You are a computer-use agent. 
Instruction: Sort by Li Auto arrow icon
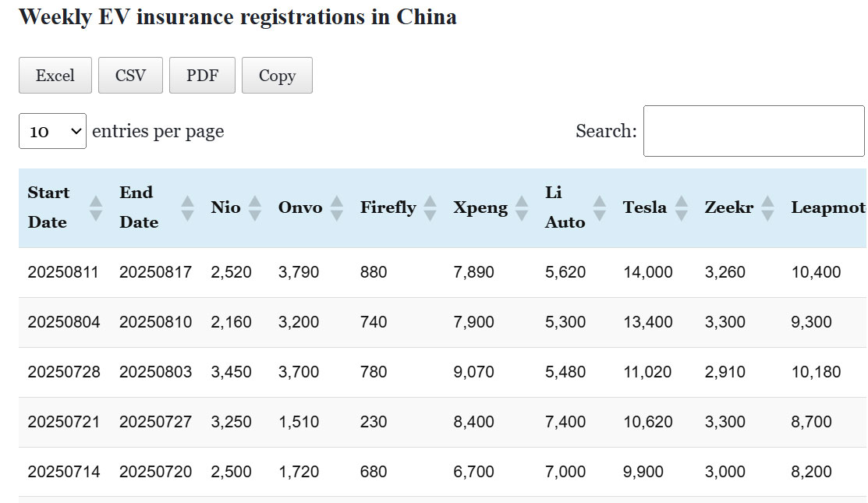pyautogui.click(x=599, y=207)
